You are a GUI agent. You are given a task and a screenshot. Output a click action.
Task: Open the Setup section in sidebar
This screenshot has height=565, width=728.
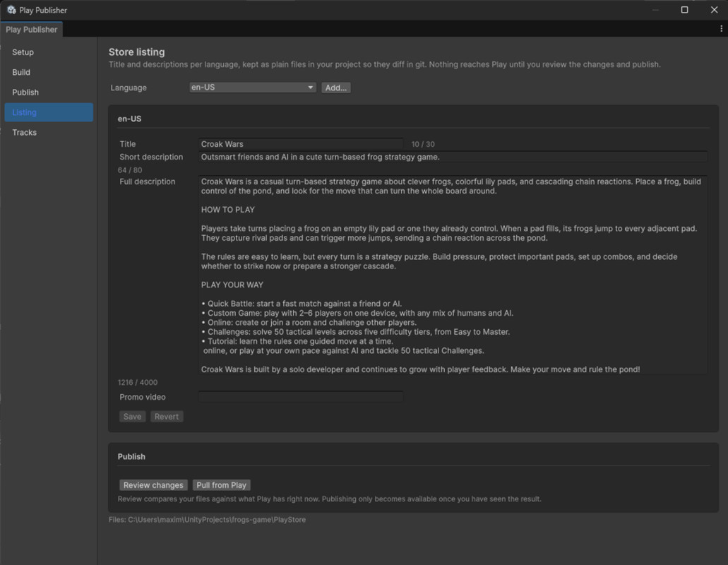coord(49,52)
